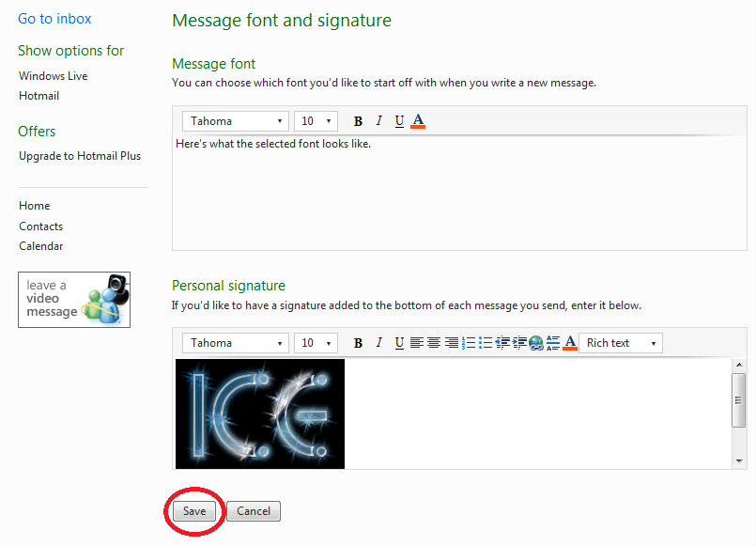The width and height of the screenshot is (756, 546).
Task: Toggle bold in the Message font toolbar
Action: pos(358,121)
